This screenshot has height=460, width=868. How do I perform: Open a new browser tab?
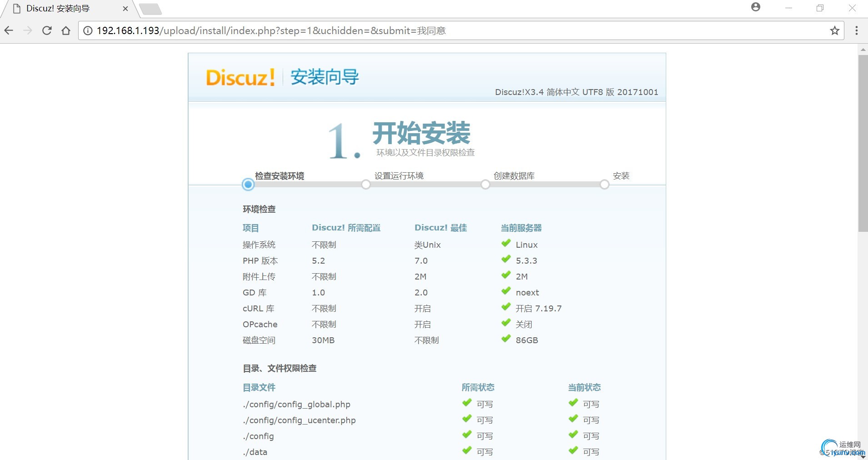click(x=150, y=9)
